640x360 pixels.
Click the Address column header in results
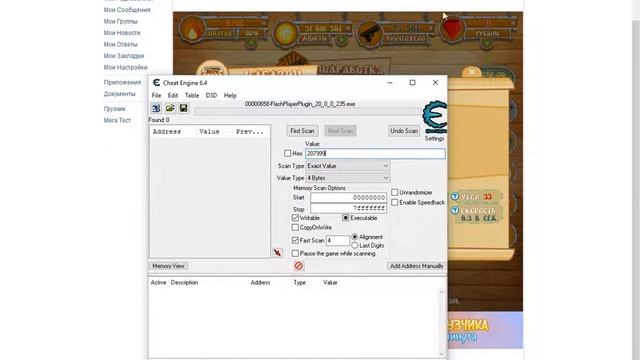(x=167, y=132)
